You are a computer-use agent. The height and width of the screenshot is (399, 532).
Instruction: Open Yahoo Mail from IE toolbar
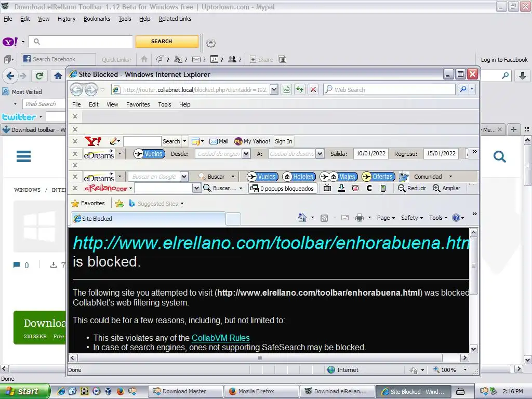point(219,141)
